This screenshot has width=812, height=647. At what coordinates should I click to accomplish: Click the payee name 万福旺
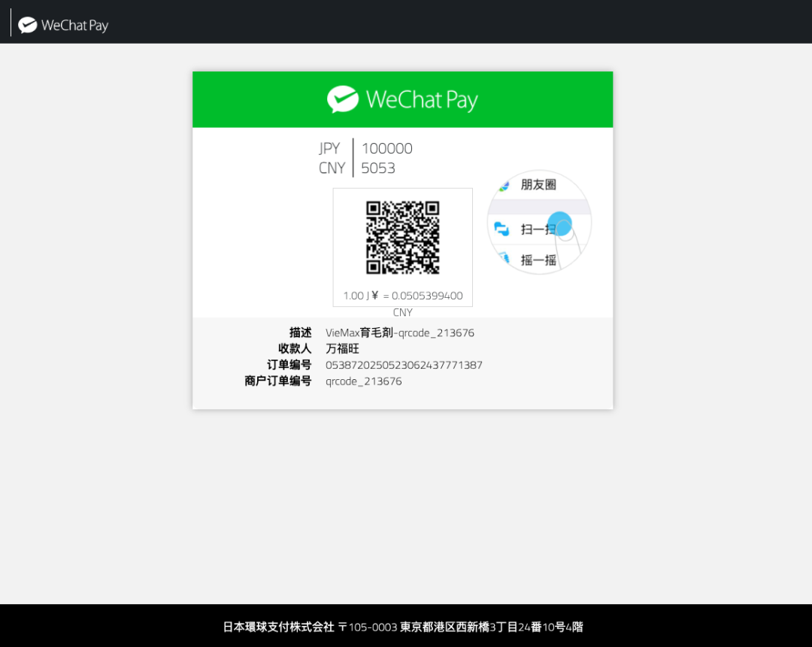tap(342, 348)
